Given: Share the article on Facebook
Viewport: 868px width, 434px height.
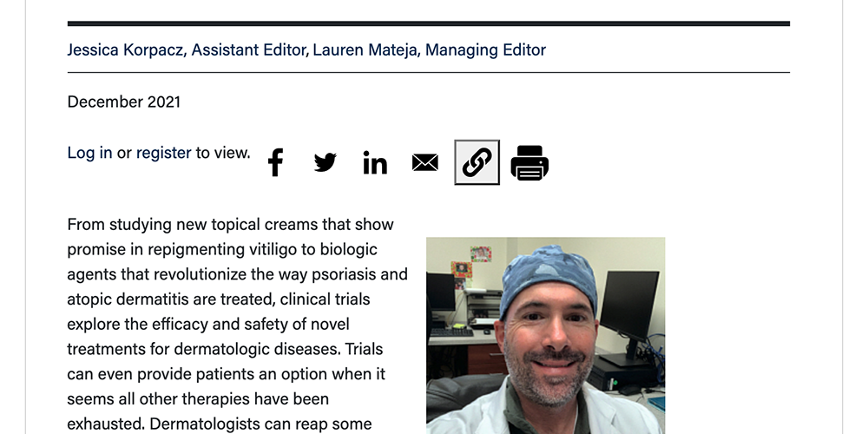Looking at the screenshot, I should click(x=275, y=163).
